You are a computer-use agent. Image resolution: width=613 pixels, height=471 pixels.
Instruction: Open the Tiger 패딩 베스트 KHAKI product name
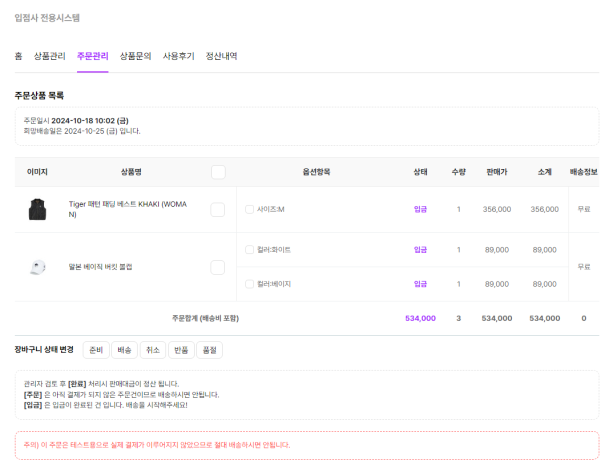(x=128, y=209)
